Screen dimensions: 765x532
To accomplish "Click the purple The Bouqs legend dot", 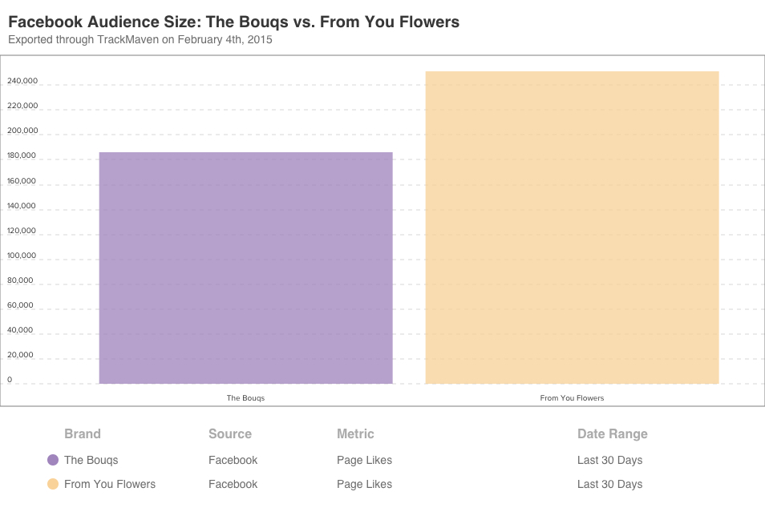I will click(53, 460).
